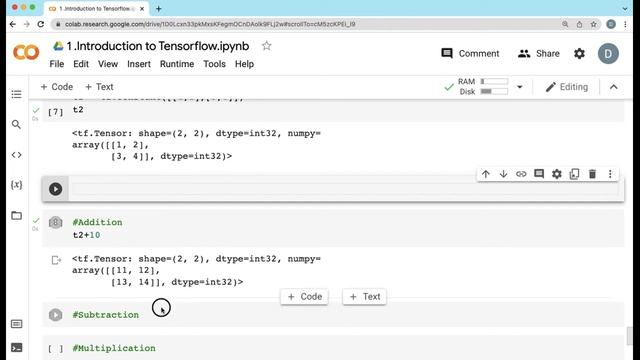Open the Insert menu
This screenshot has height=360, width=640.
coord(139,64)
